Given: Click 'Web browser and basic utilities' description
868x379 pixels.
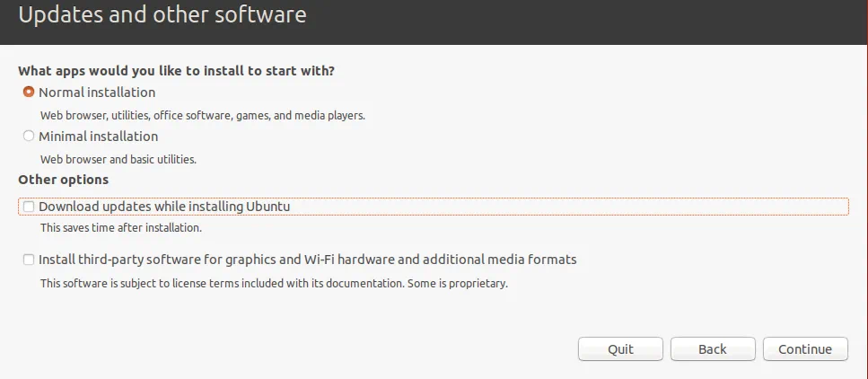Looking at the screenshot, I should [118, 160].
